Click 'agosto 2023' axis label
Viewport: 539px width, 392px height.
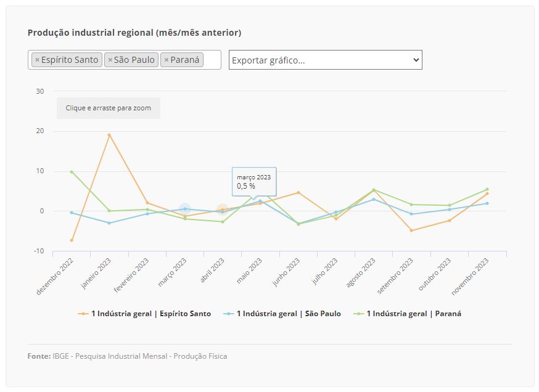360,274
